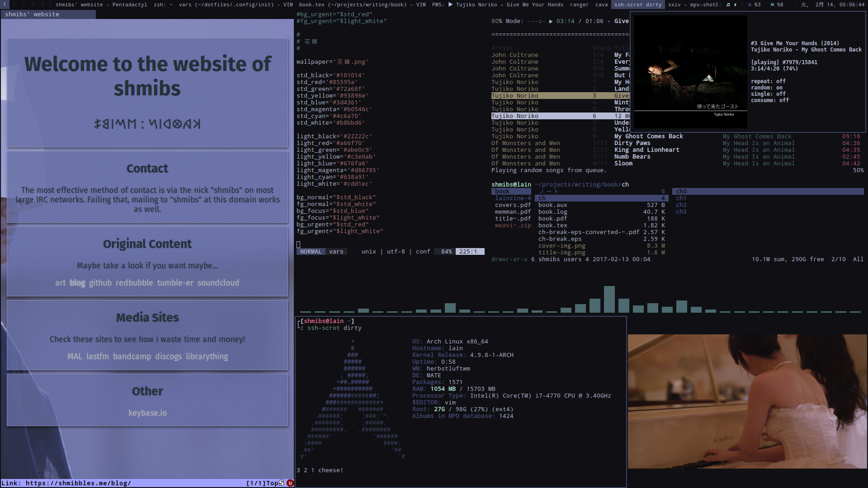Switch to the cava window tab
The width and height of the screenshot is (868, 488).
click(601, 5)
